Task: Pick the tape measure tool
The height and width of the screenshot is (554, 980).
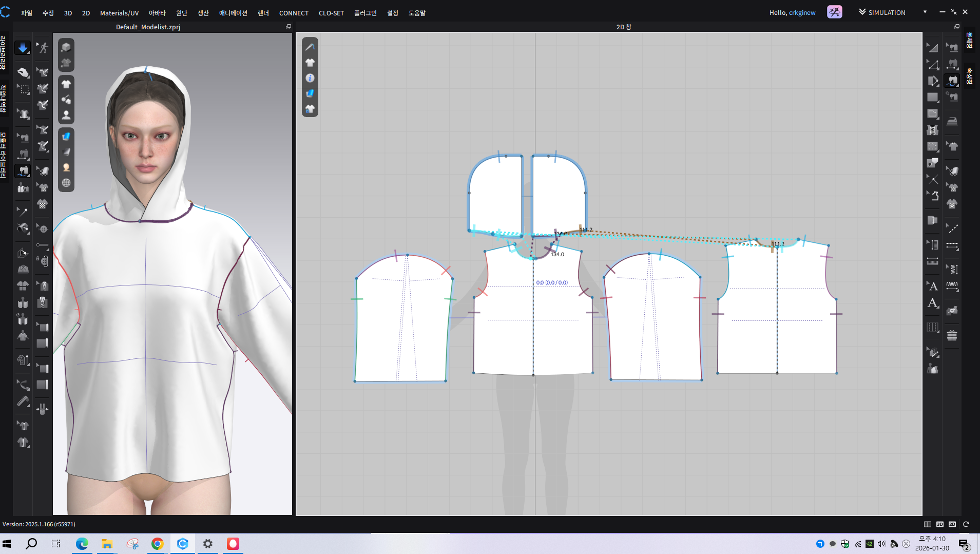Action: pos(23,401)
